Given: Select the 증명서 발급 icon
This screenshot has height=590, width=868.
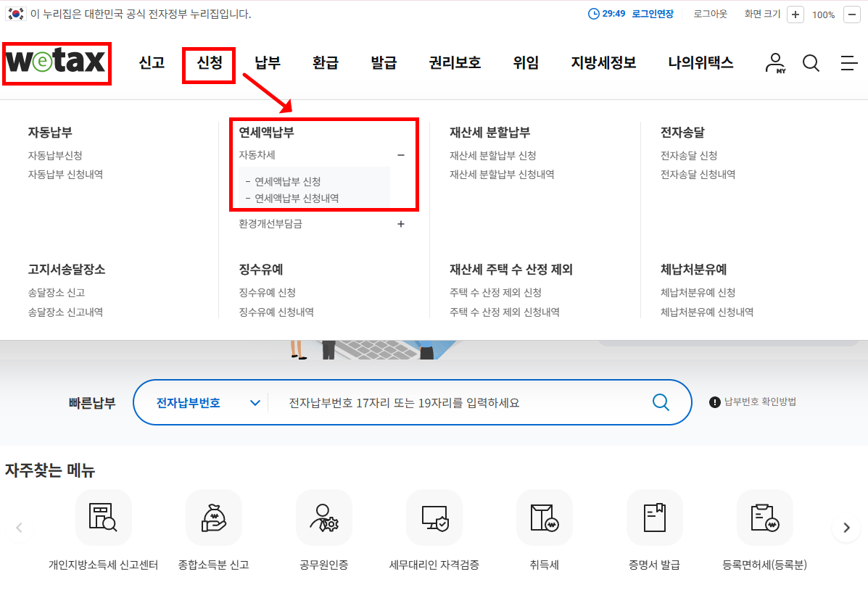Looking at the screenshot, I should 655,518.
